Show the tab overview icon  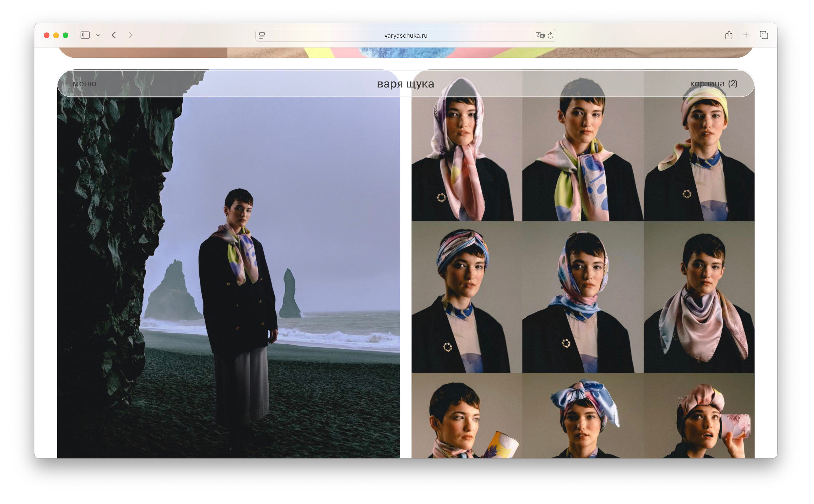point(764,35)
